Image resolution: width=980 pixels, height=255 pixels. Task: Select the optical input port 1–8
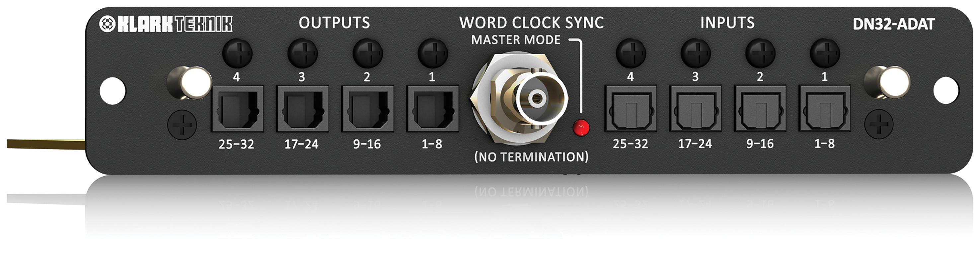[x=825, y=109]
